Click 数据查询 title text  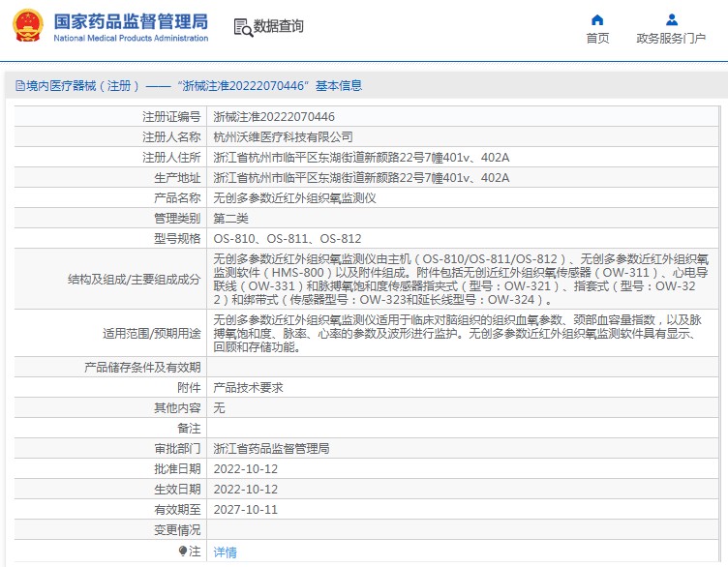tap(279, 26)
